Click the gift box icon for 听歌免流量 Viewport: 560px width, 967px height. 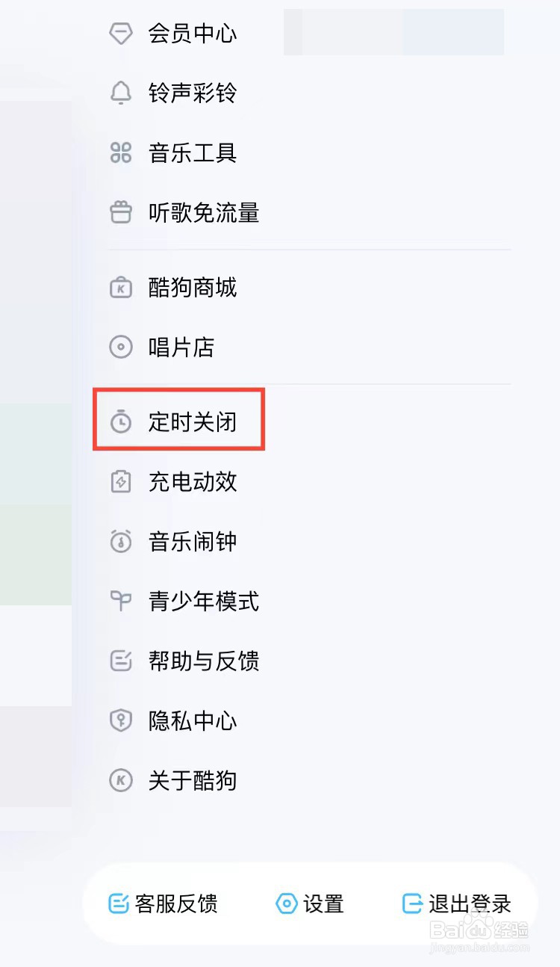pyautogui.click(x=121, y=212)
